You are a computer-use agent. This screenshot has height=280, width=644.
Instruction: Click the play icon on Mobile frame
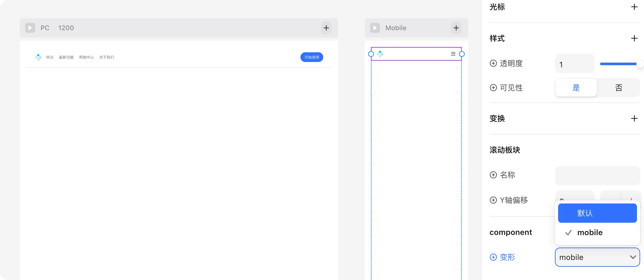[375, 28]
